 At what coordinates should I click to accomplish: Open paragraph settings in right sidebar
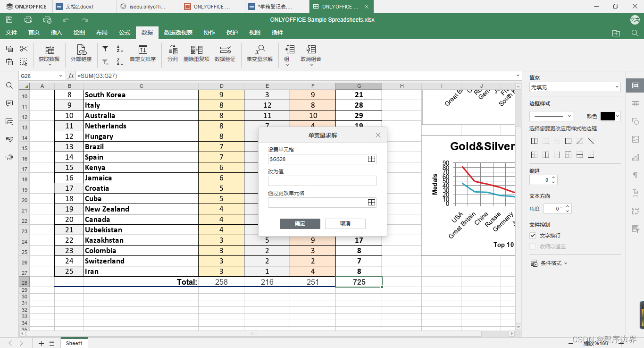pos(635,175)
